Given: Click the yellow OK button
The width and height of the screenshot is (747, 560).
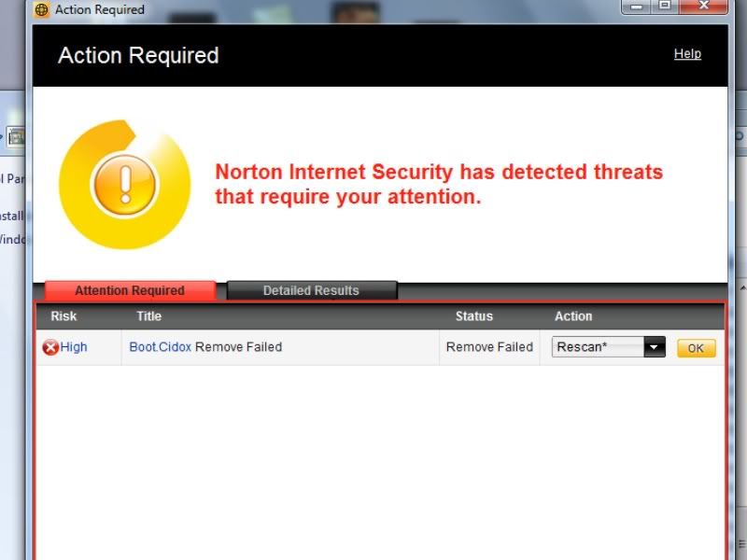Looking at the screenshot, I should (x=696, y=348).
